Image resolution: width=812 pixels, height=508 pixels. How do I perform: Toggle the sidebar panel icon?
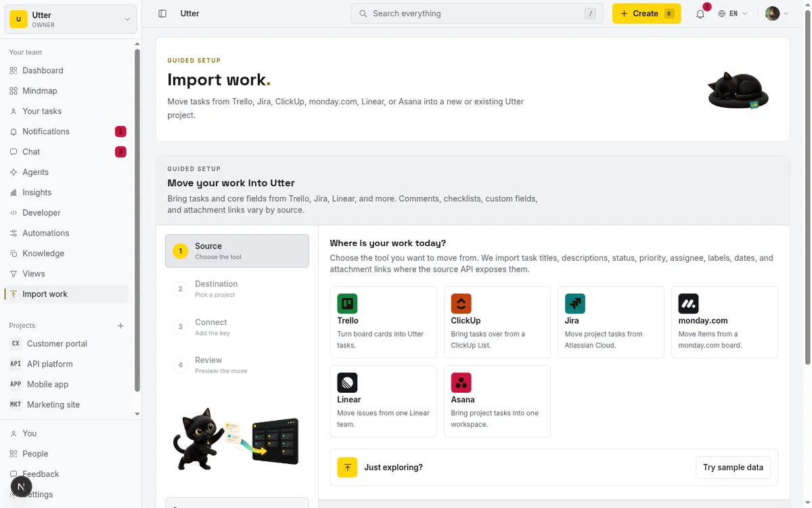pyautogui.click(x=162, y=14)
